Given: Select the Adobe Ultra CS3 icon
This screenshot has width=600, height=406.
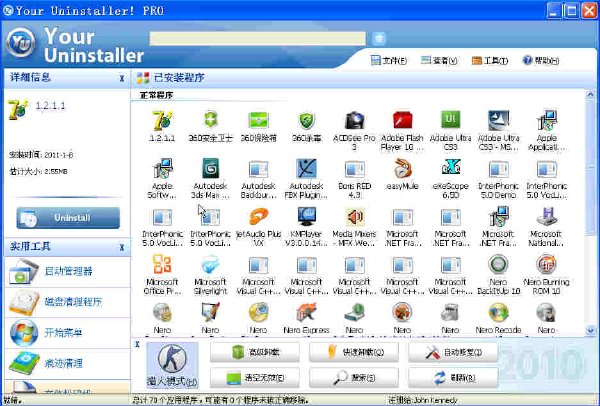Looking at the screenshot, I should click(450, 120).
